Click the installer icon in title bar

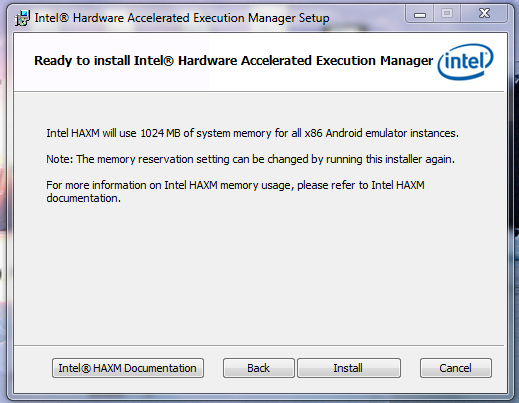tap(22, 18)
